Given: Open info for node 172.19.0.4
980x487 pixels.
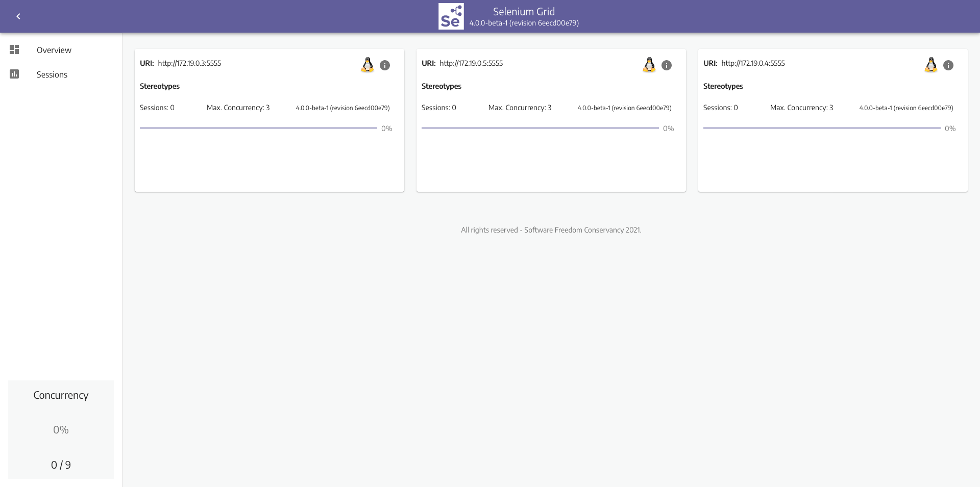Looking at the screenshot, I should click(x=948, y=65).
